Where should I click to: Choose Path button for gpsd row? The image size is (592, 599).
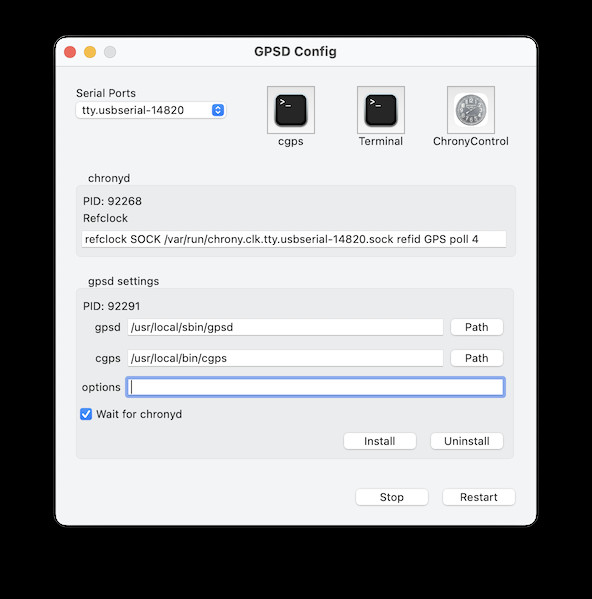coord(477,327)
